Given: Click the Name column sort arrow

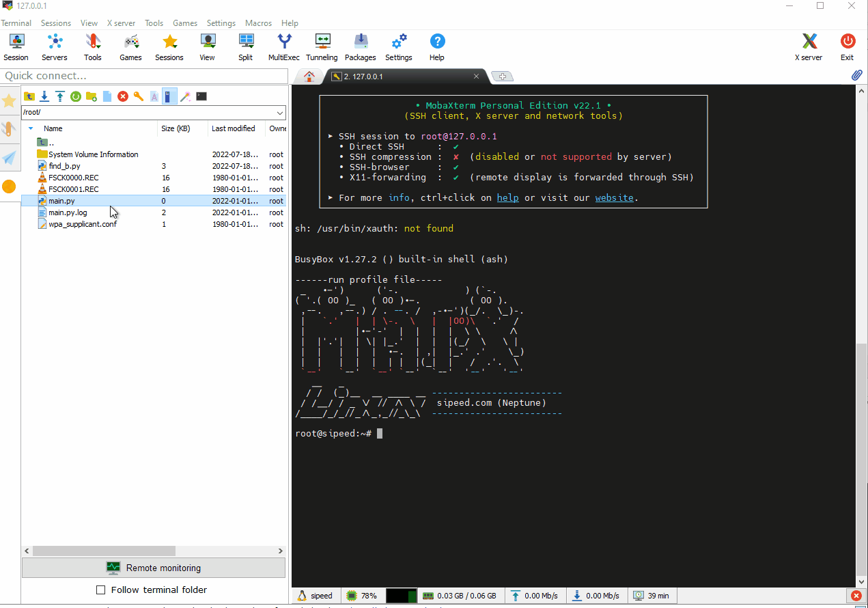Looking at the screenshot, I should pyautogui.click(x=31, y=128).
